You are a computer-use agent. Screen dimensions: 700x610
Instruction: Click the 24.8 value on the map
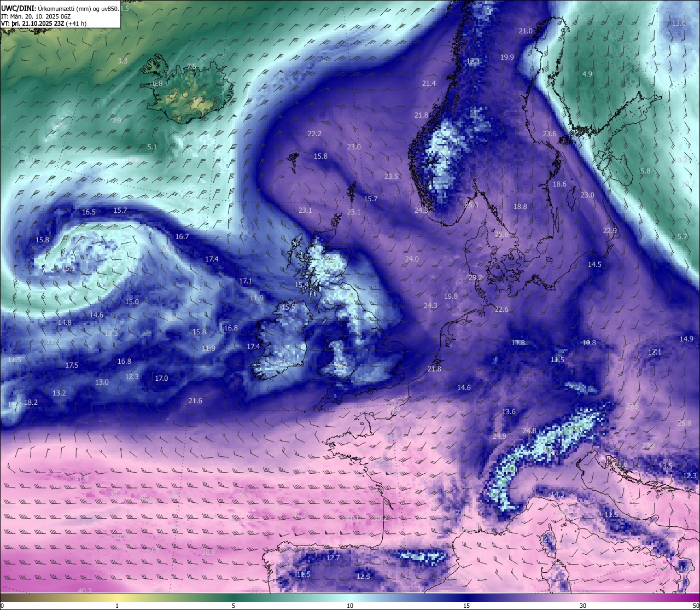[x=529, y=431]
